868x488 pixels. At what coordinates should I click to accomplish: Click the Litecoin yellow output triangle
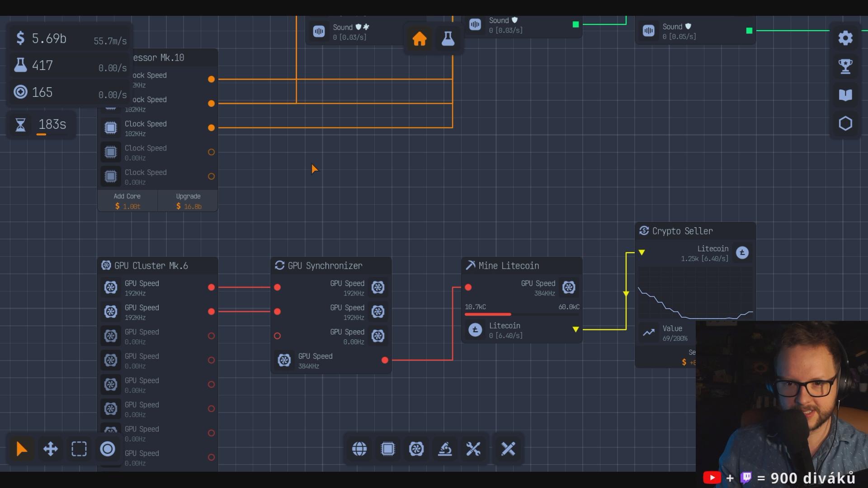(576, 329)
